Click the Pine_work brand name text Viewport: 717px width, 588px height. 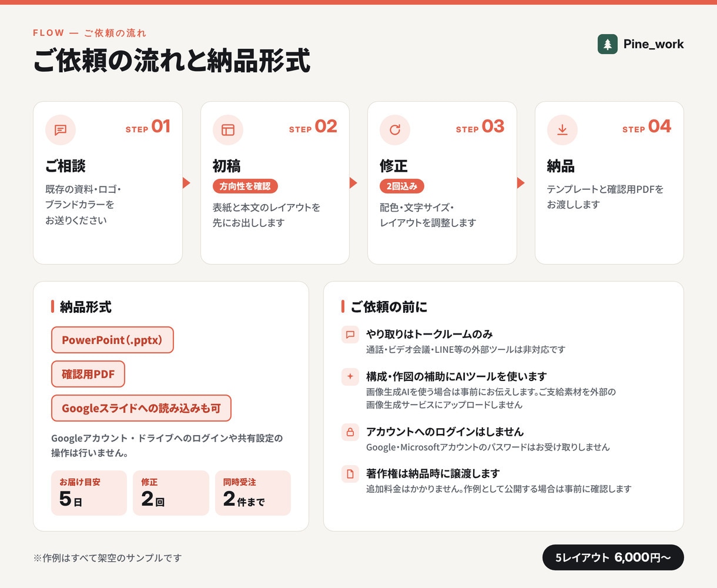pos(654,44)
